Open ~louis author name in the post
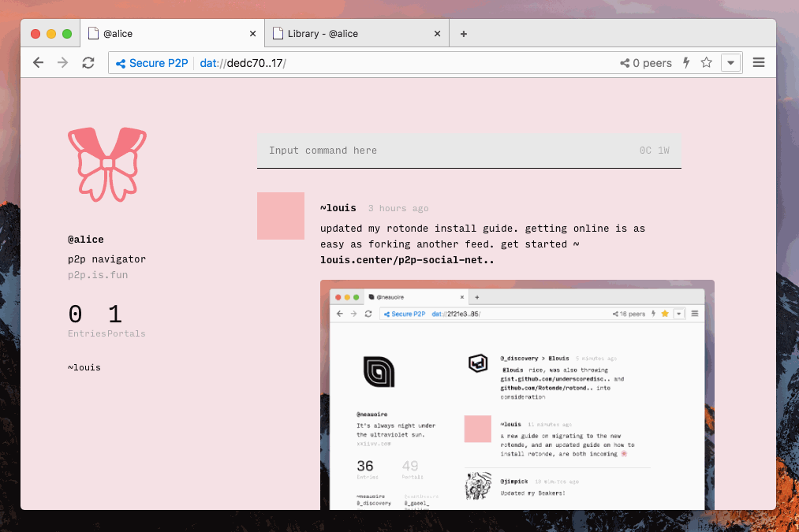The image size is (799, 532). pyautogui.click(x=338, y=208)
